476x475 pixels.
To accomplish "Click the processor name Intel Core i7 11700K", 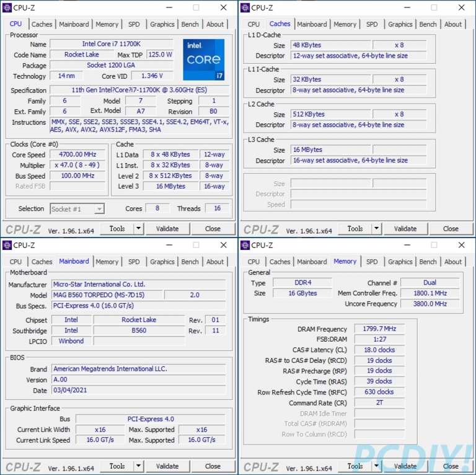I will (112, 44).
